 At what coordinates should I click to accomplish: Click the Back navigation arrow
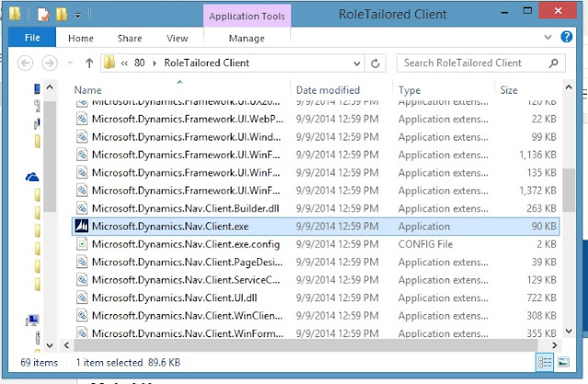tap(25, 63)
